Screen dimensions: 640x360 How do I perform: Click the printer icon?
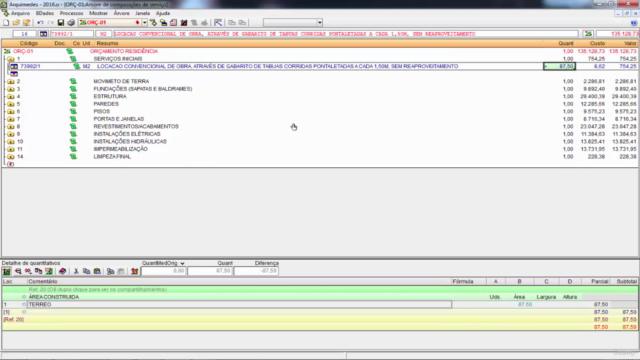71,23
